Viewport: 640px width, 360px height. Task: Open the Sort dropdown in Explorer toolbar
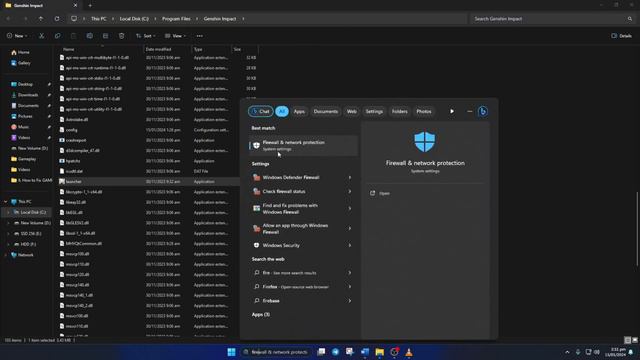click(x=145, y=36)
